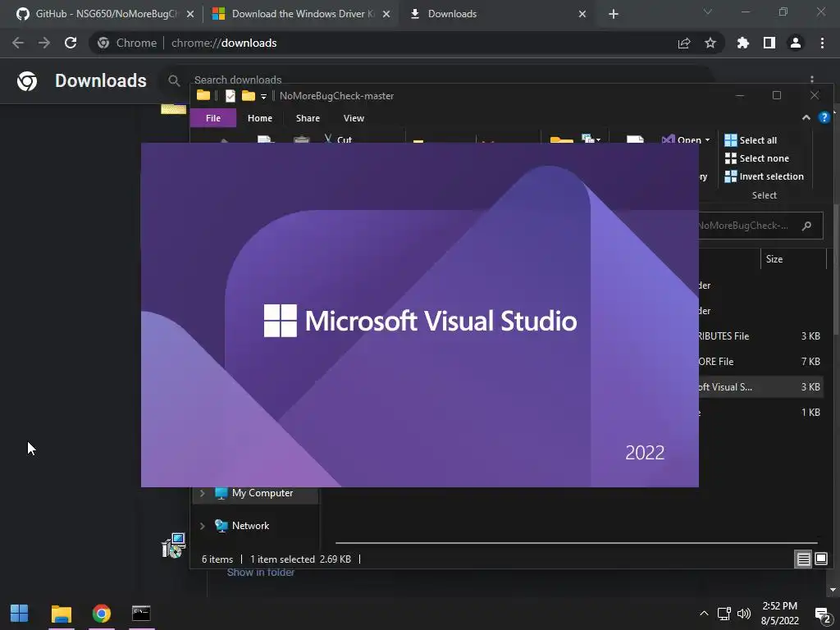Image resolution: width=840 pixels, height=630 pixels.
Task: Open the Open button dropdown arrow
Action: 707,139
